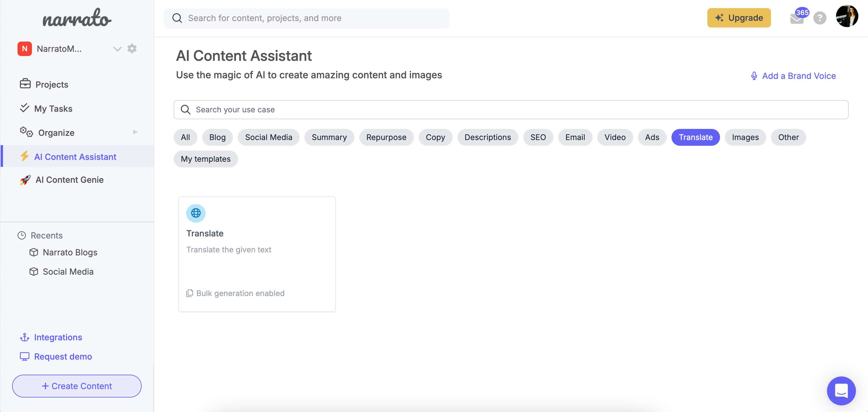The width and height of the screenshot is (868, 412).
Task: Select the Repurpose filter tab
Action: (x=386, y=137)
